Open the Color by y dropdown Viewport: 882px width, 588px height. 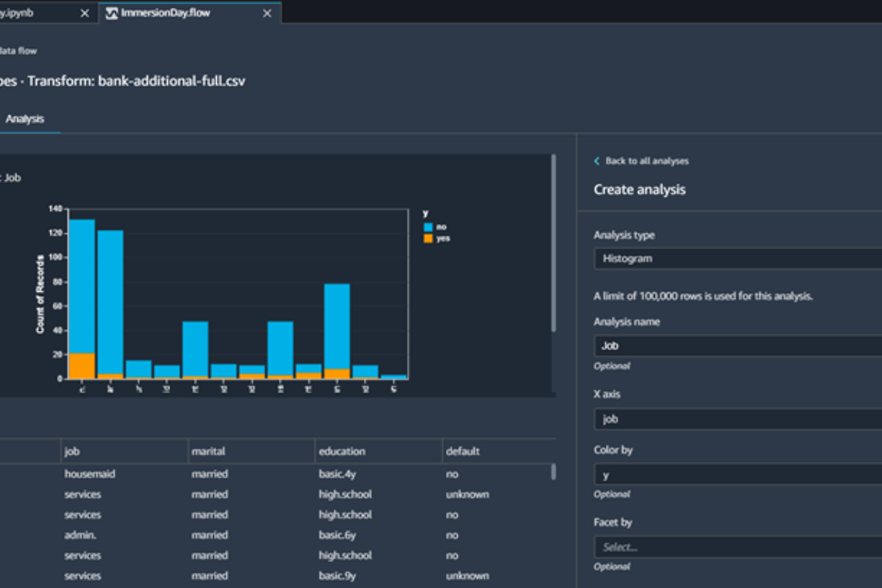(738, 475)
